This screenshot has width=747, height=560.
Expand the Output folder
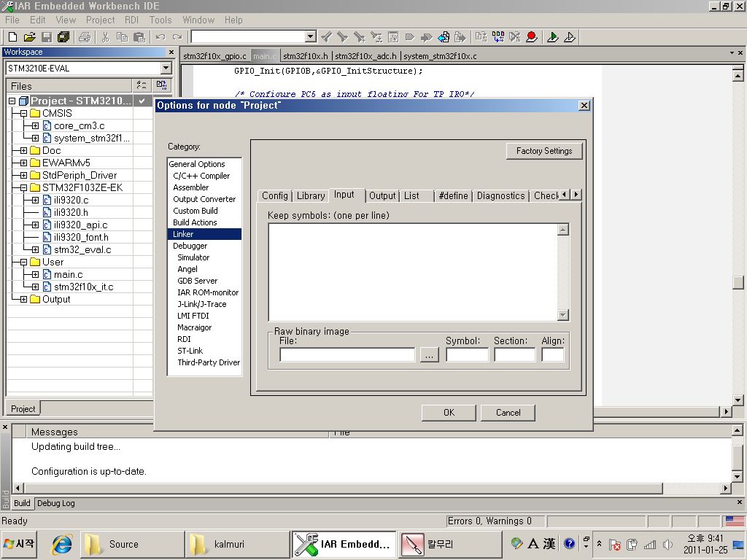tap(23, 299)
